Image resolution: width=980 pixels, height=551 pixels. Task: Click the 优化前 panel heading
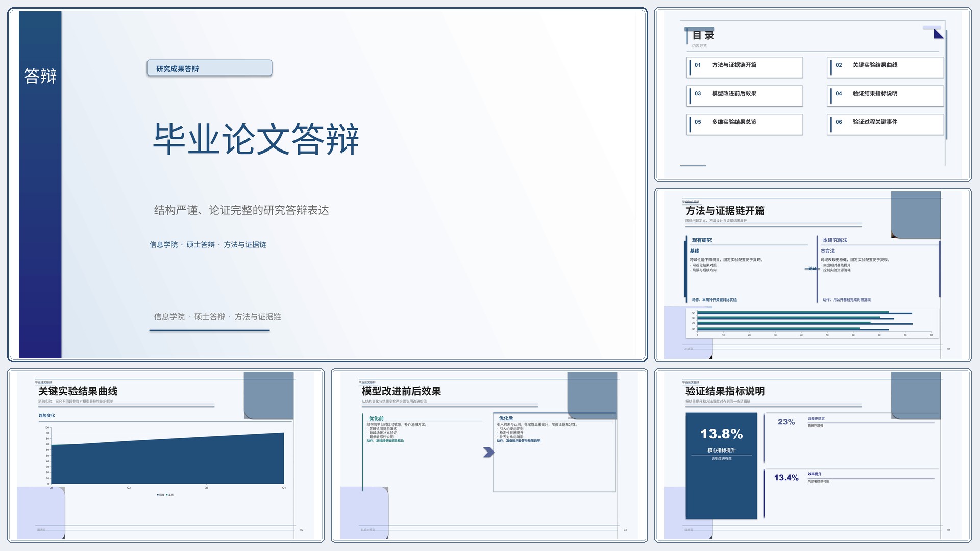[x=376, y=418]
